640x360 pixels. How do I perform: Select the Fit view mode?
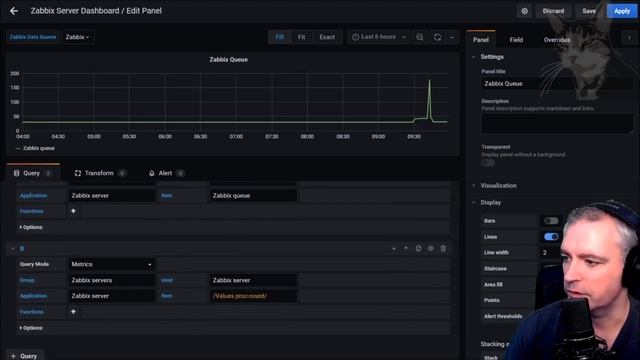click(x=301, y=37)
